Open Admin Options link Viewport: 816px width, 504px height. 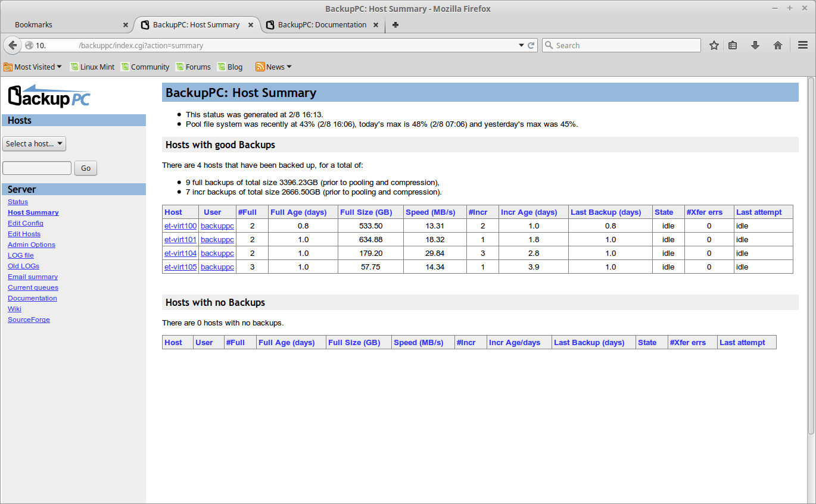pos(32,245)
